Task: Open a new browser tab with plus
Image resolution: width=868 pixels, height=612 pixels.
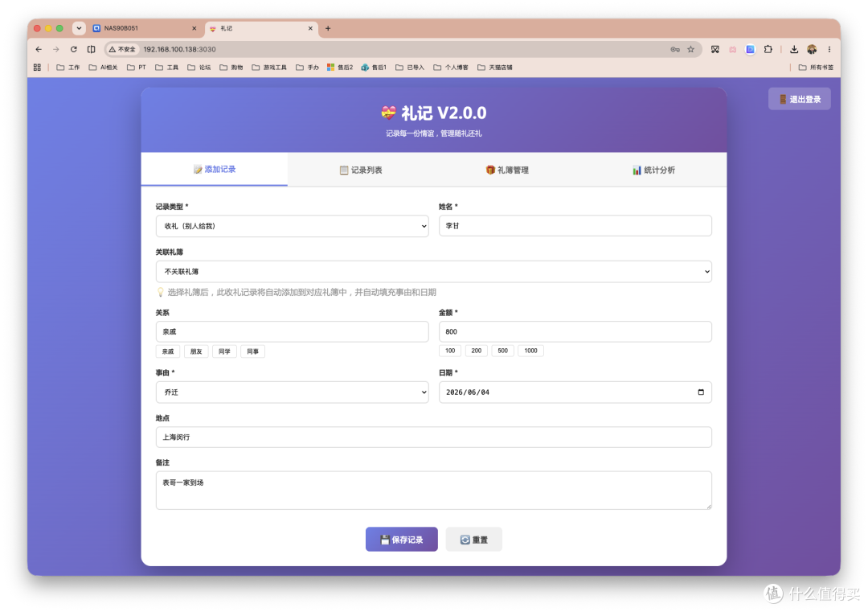Action: [x=328, y=28]
